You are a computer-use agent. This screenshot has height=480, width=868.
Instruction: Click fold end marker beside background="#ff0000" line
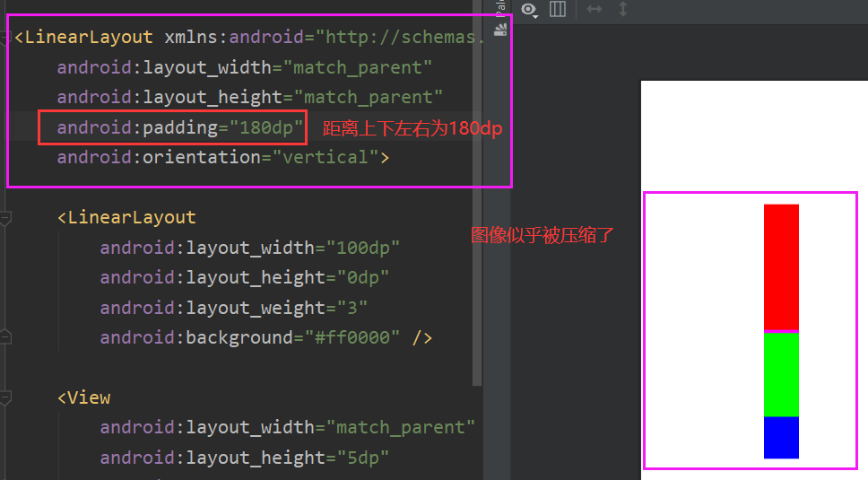5,337
